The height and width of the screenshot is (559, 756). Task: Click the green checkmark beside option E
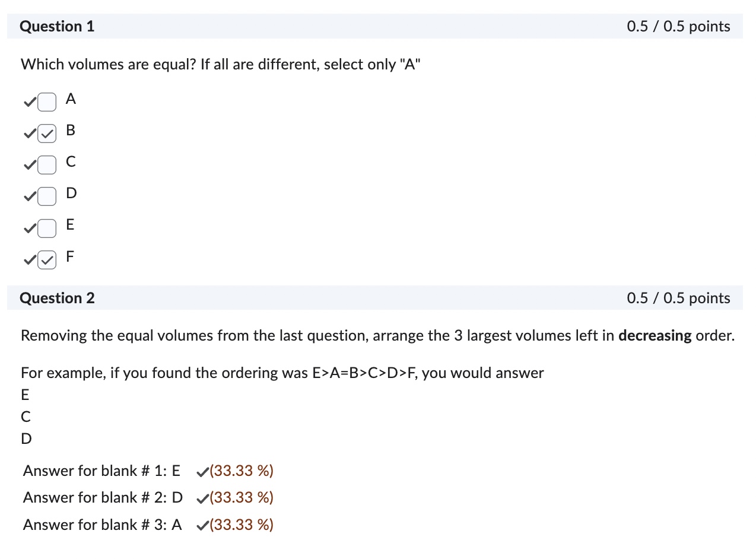point(29,228)
